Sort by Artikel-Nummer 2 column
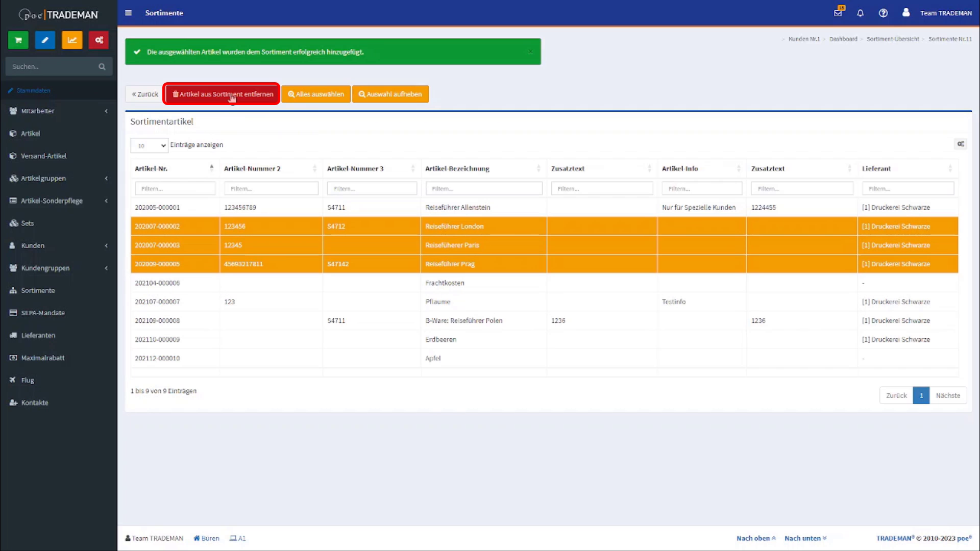Image resolution: width=980 pixels, height=551 pixels. coord(271,168)
